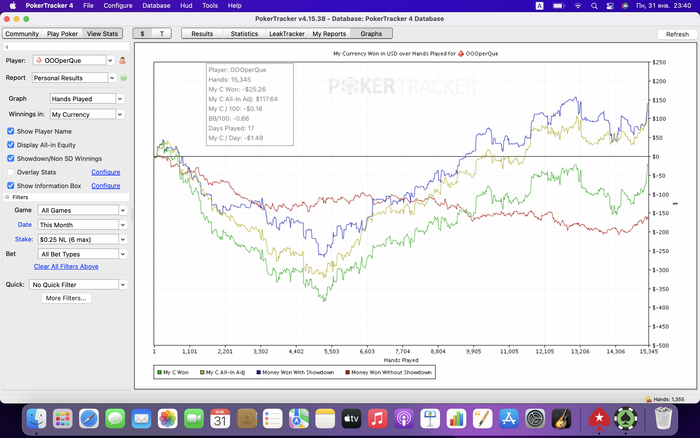700x438 pixels.
Task: Open Control Center in menu bar
Action: (x=610, y=6)
